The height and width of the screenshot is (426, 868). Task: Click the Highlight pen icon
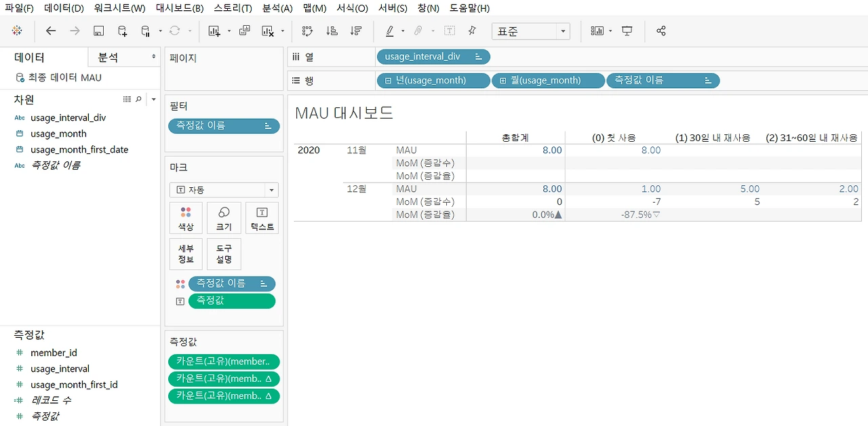pos(390,31)
